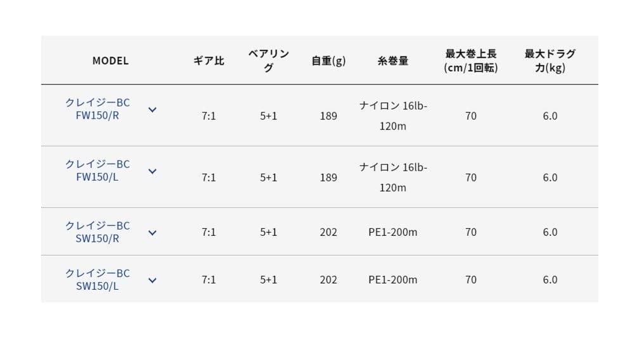The image size is (644, 345).
Task: Select the ナイロン 16lb-120m cell for FW150/R
Action: 393,116
